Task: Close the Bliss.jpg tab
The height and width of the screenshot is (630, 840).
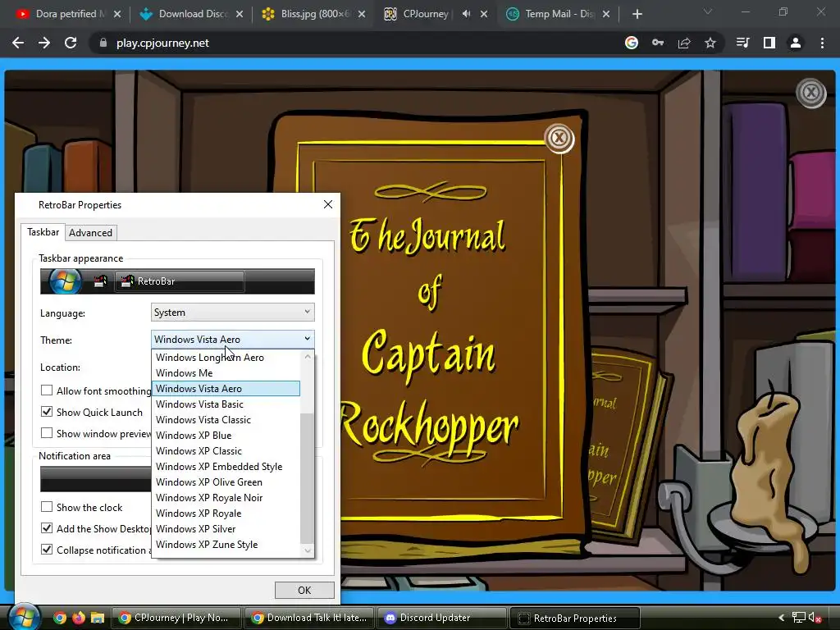Action: tap(362, 14)
